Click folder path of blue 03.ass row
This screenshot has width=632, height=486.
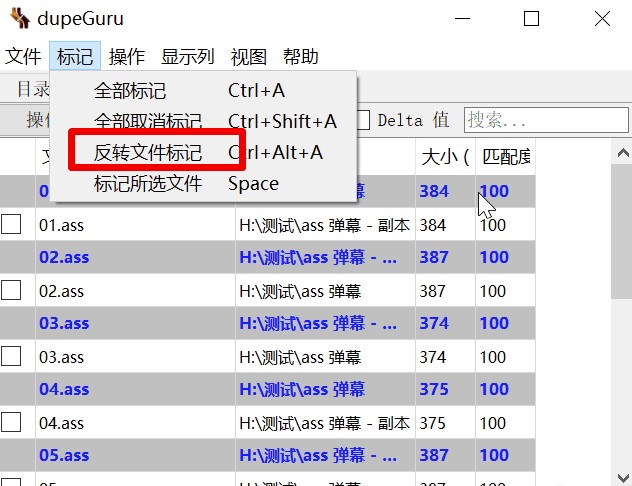318,324
